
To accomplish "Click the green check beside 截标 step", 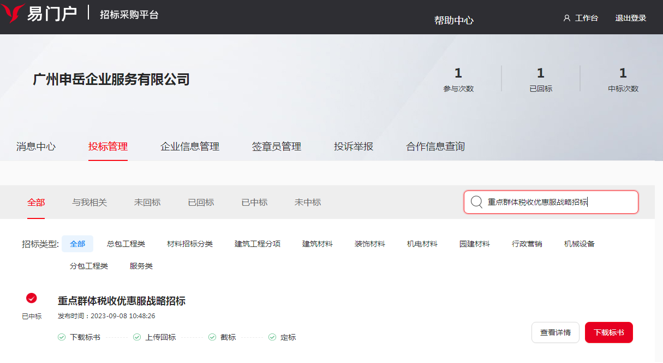I will pyautogui.click(x=212, y=337).
